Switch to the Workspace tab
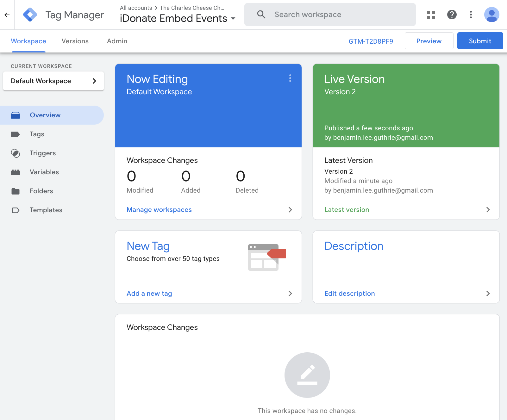 click(x=28, y=41)
